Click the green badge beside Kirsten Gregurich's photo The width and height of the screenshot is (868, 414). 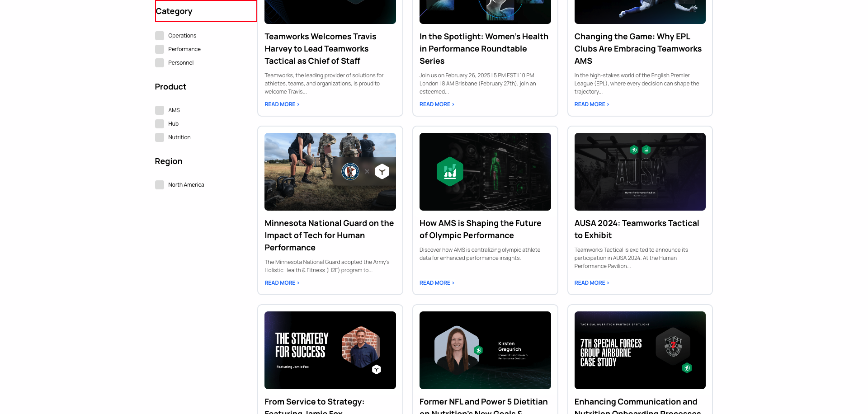(479, 350)
